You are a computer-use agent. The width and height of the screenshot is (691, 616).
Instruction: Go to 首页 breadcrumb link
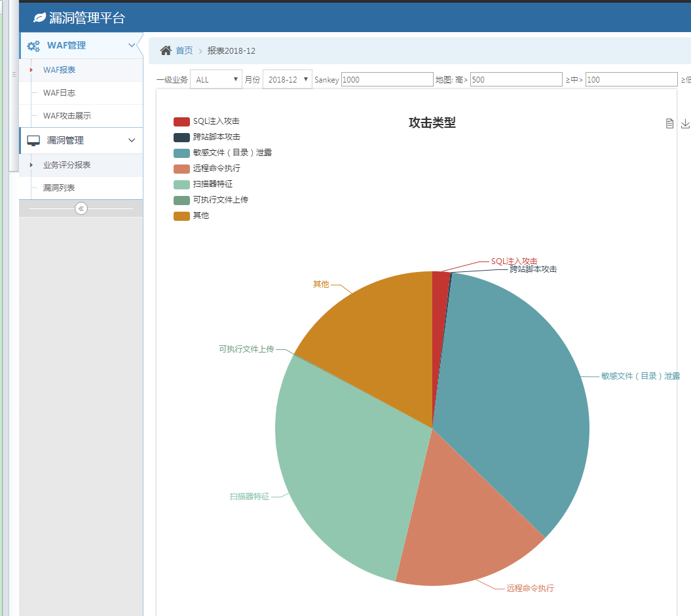(x=184, y=50)
